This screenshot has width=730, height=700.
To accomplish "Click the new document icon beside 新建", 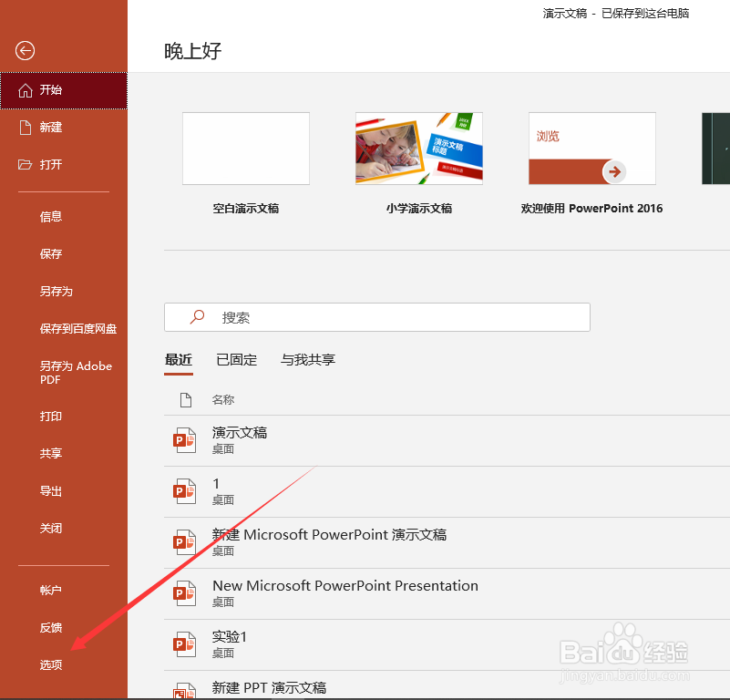I will [x=26, y=128].
